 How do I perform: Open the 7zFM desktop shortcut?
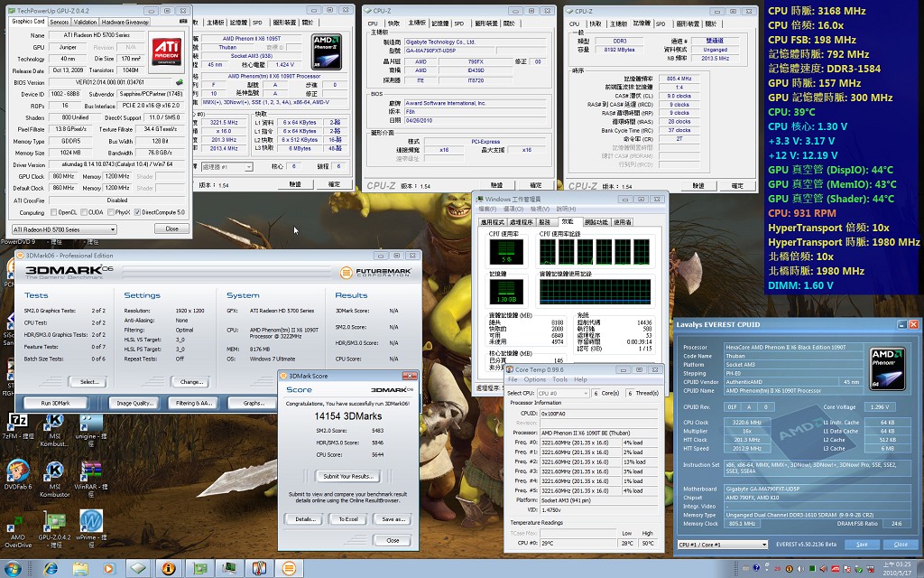pyautogui.click(x=18, y=426)
